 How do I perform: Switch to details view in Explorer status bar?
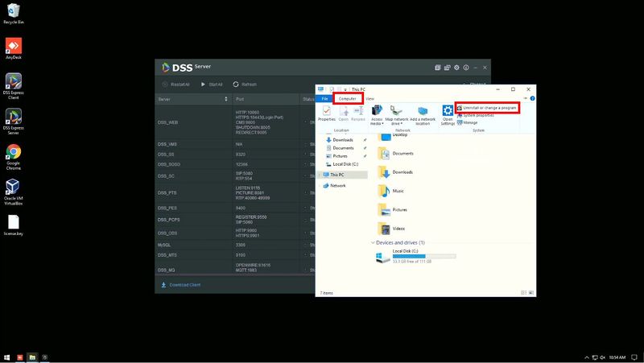coord(524,293)
